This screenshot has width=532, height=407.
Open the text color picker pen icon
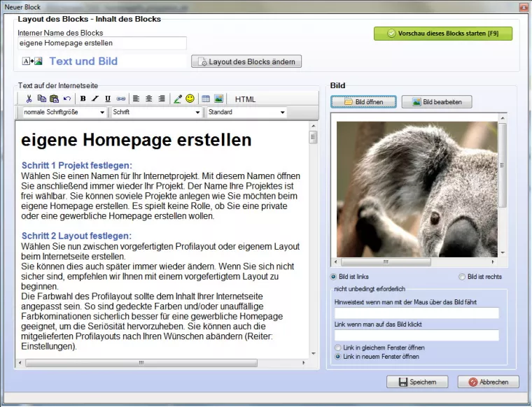click(x=177, y=99)
